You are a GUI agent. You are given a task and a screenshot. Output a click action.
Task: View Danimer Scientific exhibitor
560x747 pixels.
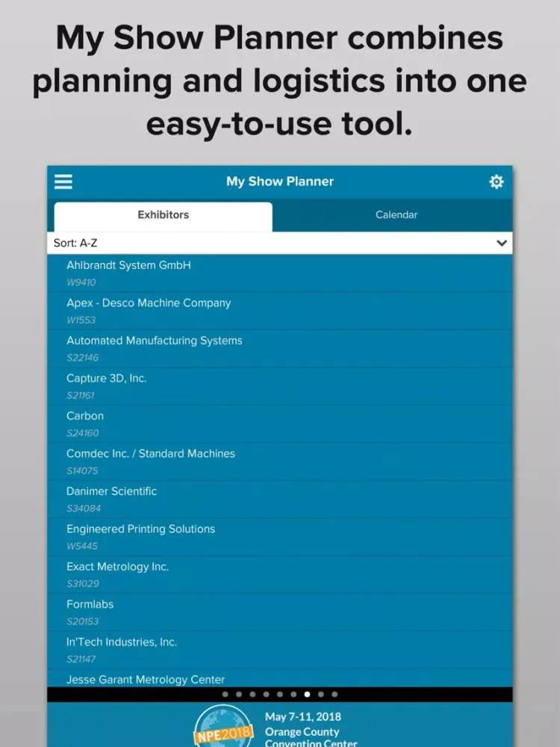point(279,499)
